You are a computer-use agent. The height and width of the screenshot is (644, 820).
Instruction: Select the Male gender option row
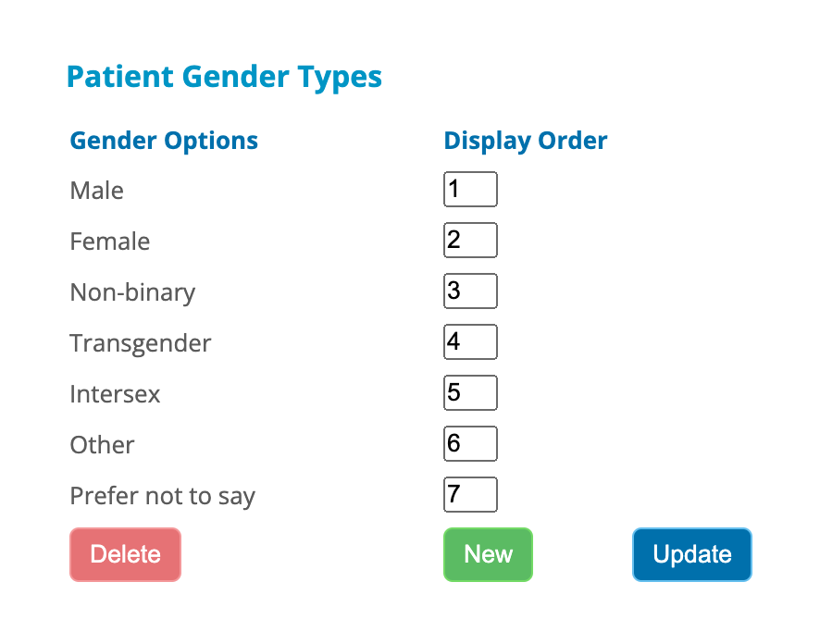(97, 191)
